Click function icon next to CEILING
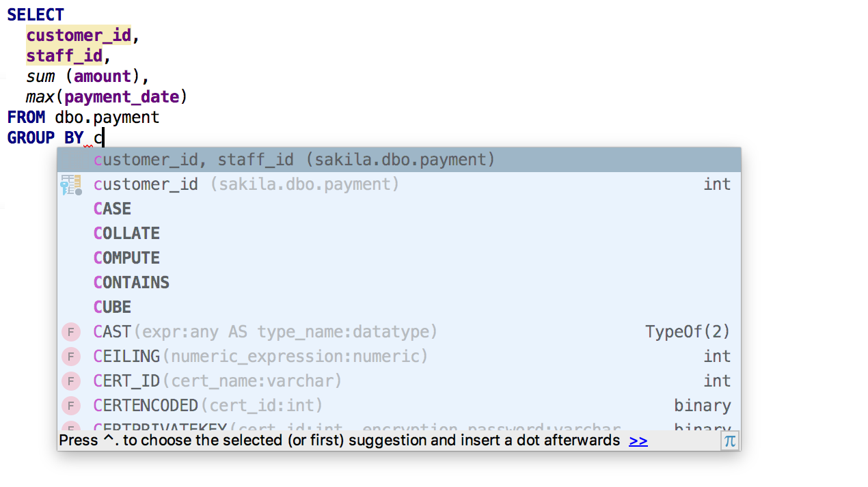Image resolution: width=868 pixels, height=487 pixels. click(71, 357)
